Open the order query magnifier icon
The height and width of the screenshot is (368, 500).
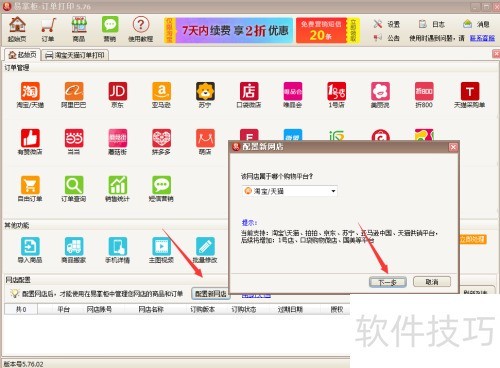[x=74, y=189]
